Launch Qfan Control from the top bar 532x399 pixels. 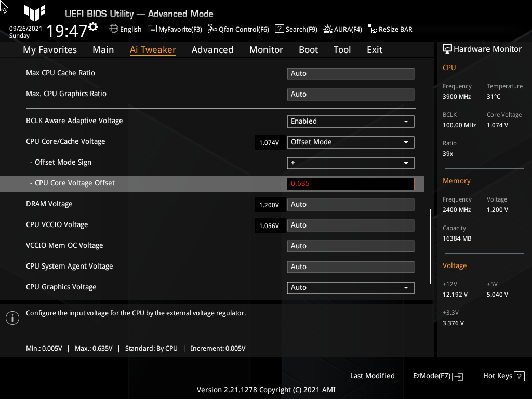(x=211, y=29)
